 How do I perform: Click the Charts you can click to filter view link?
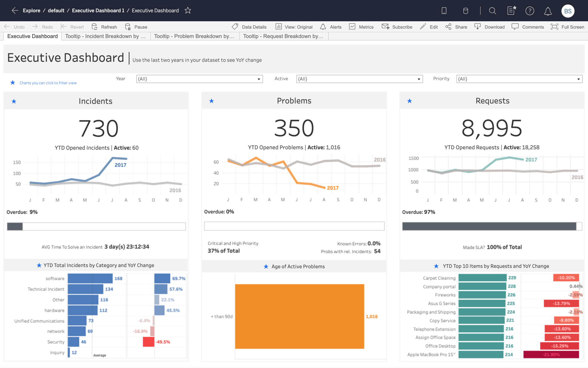pos(48,83)
